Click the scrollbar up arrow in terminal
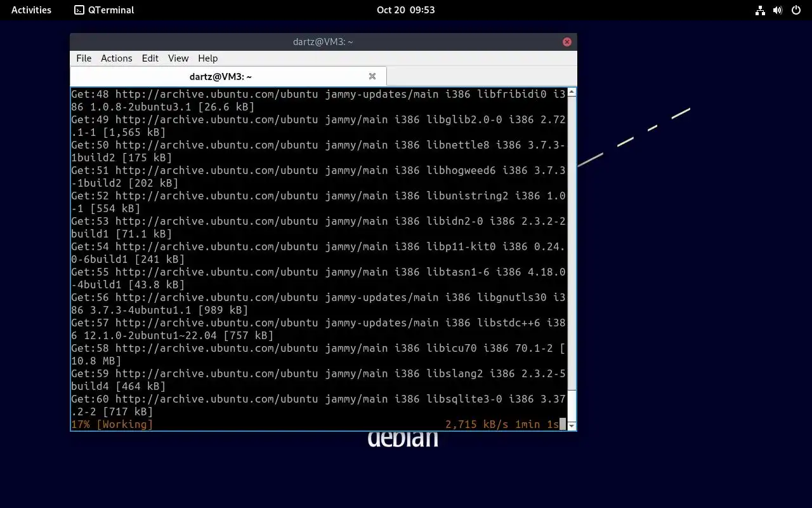 [x=572, y=93]
